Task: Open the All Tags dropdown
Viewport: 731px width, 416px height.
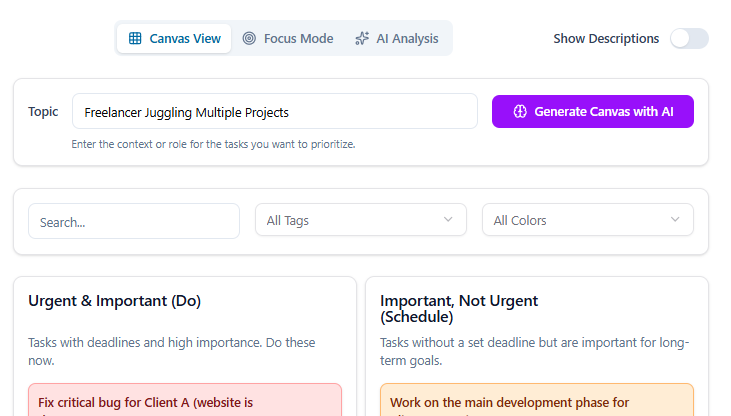Action: (360, 220)
